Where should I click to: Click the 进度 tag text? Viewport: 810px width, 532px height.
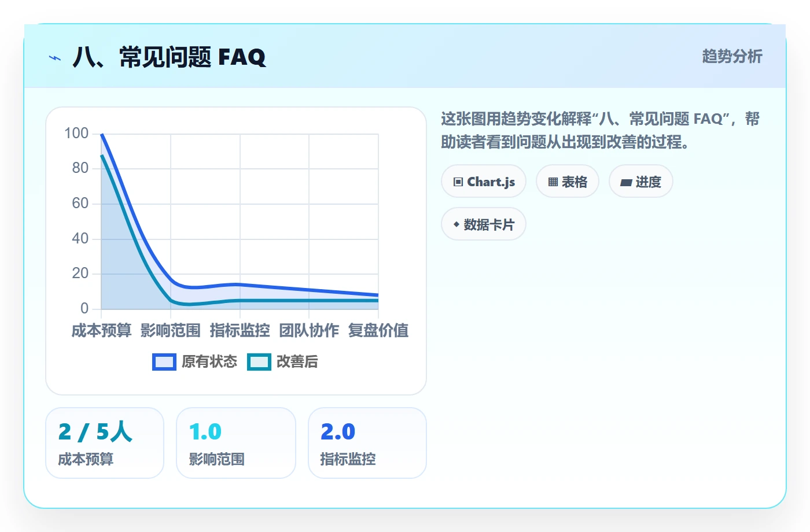click(649, 182)
